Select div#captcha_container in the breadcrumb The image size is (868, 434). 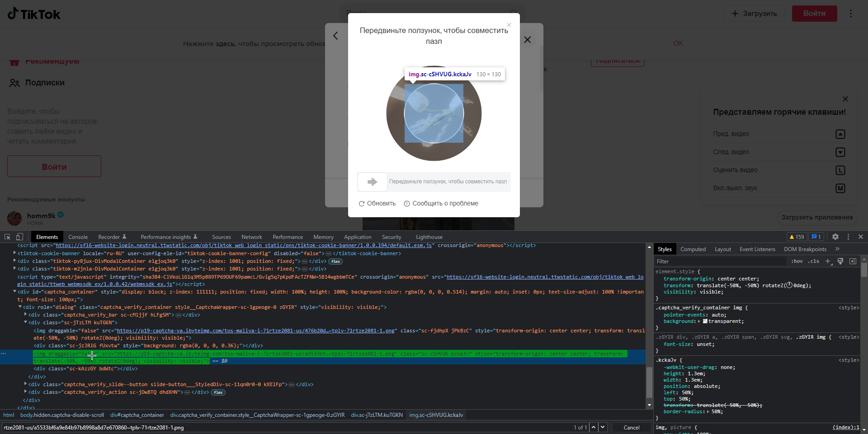click(137, 415)
